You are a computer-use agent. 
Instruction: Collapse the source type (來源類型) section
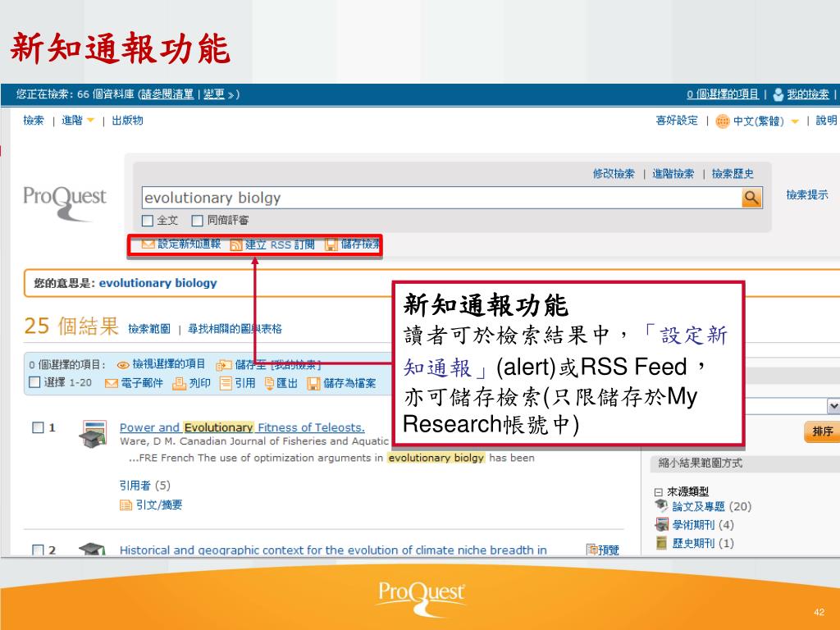tap(658, 492)
